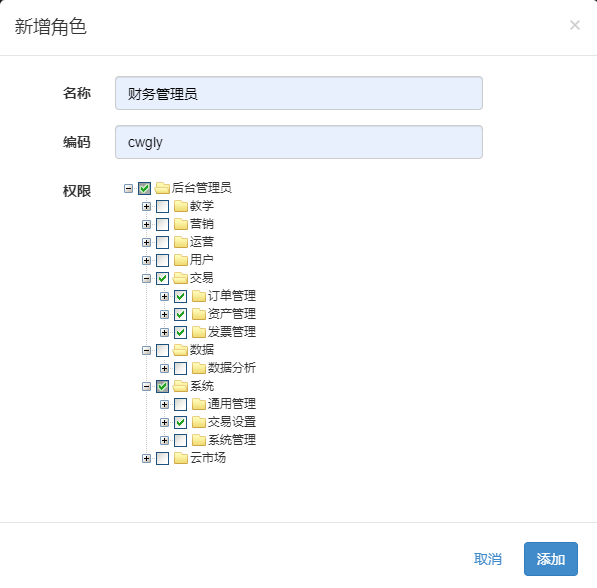Click the 取消 link
The image size is (597, 588).
(x=488, y=559)
